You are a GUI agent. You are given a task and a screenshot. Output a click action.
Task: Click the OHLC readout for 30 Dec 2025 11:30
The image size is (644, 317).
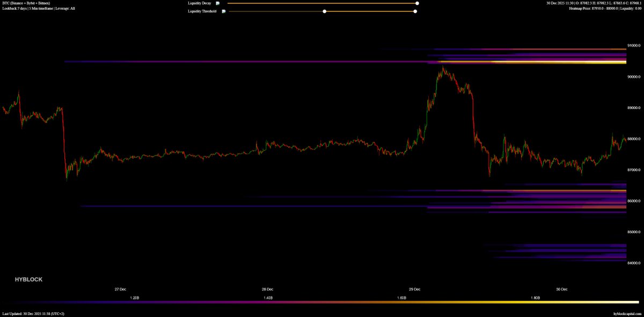594,3
